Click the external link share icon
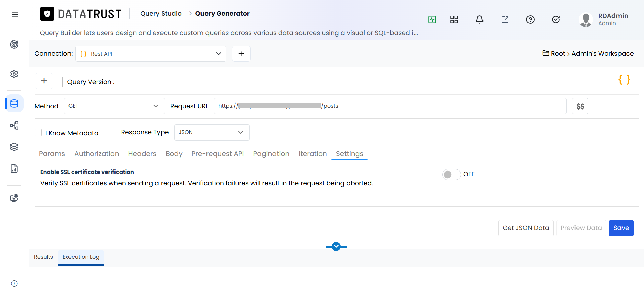This screenshot has height=293, width=644. (505, 19)
